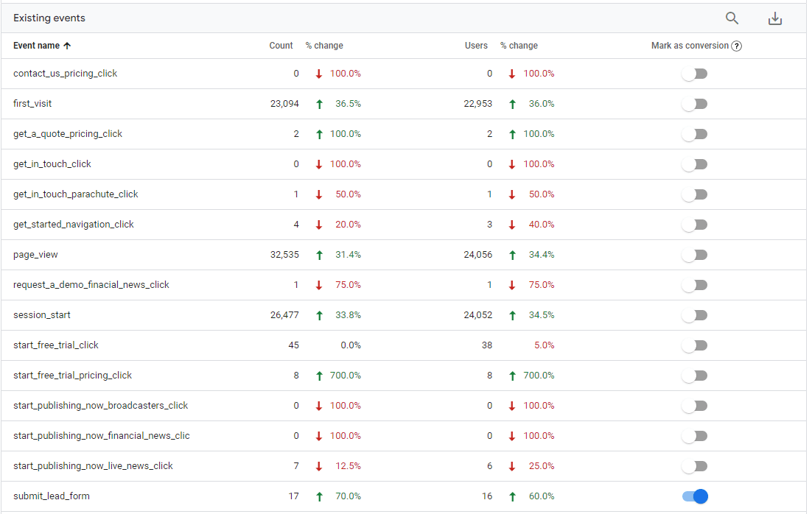Download the events table data
Image resolution: width=812 pixels, height=514 pixels.
click(774, 18)
